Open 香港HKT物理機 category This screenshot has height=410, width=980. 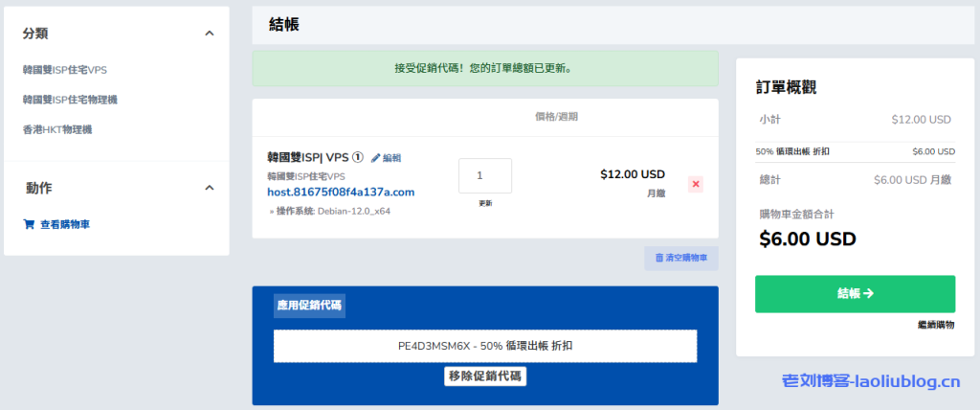[x=57, y=129]
